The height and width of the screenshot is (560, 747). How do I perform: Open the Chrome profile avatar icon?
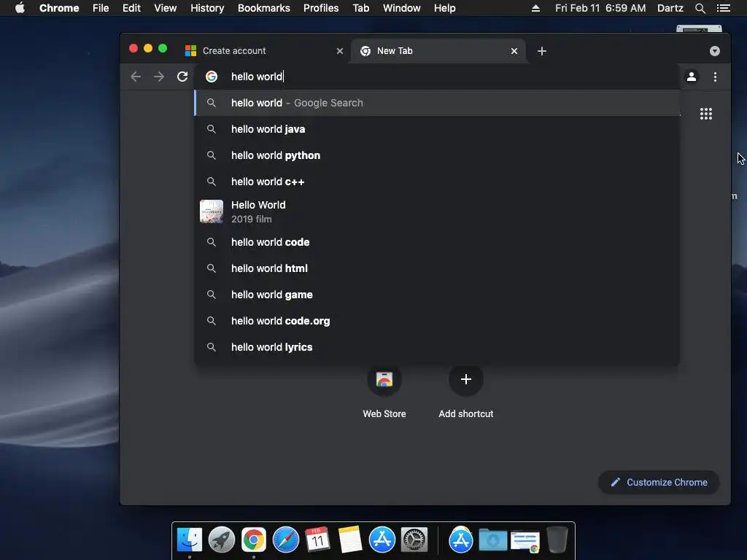[x=692, y=77]
